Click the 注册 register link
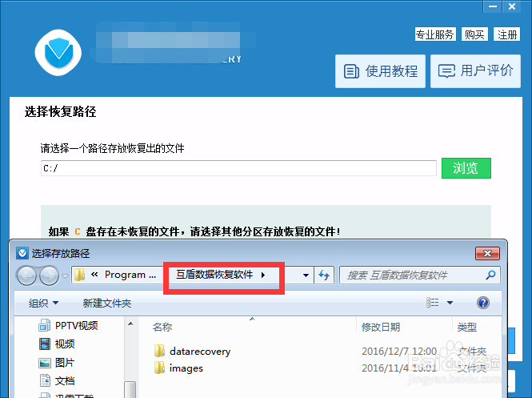The image size is (532, 398). coord(507,34)
